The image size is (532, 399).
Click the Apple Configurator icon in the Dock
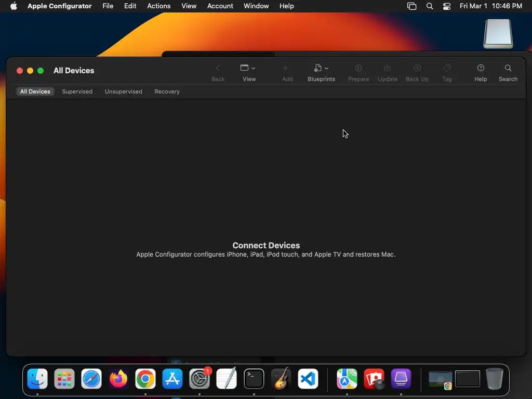(401, 379)
